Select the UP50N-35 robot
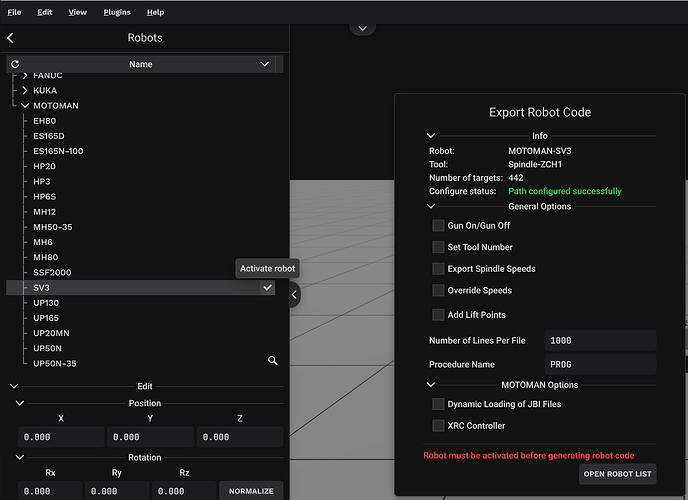The image size is (688, 500). coord(54,364)
